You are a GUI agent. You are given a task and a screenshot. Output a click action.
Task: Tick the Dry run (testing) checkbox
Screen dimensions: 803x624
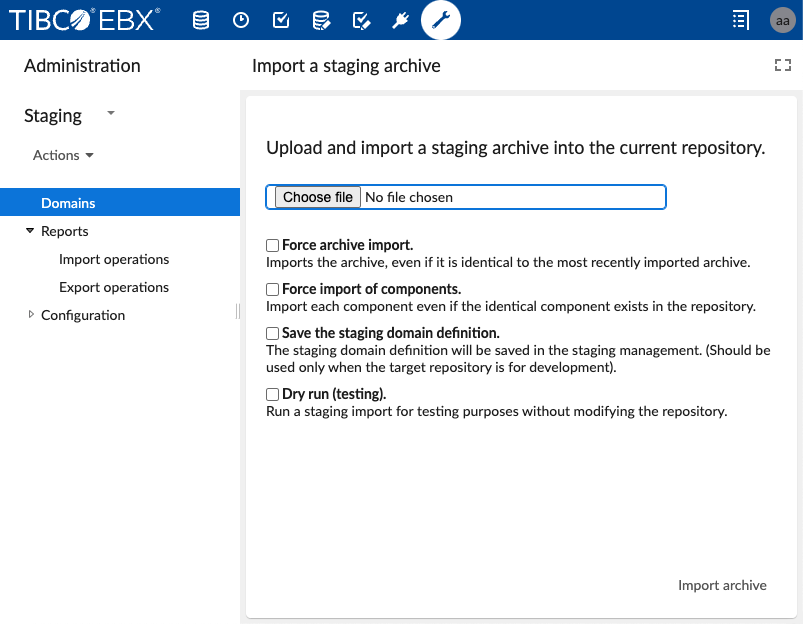(x=272, y=394)
